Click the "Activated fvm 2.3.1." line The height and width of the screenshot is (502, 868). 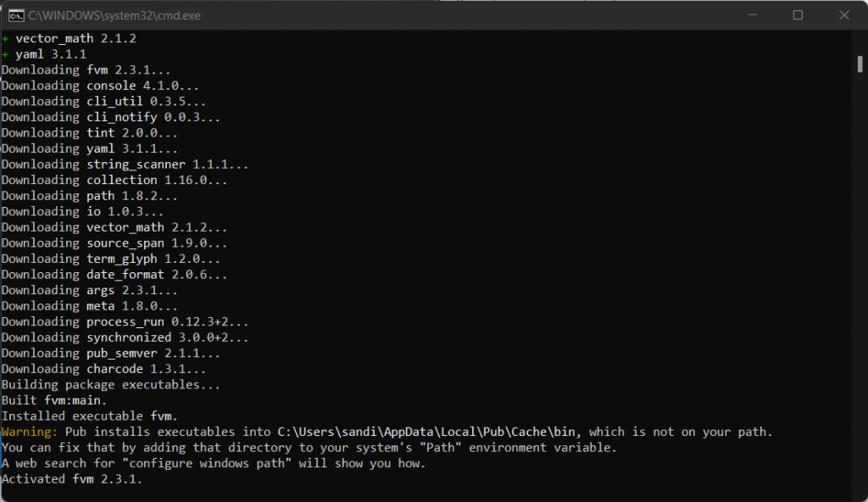(x=72, y=479)
